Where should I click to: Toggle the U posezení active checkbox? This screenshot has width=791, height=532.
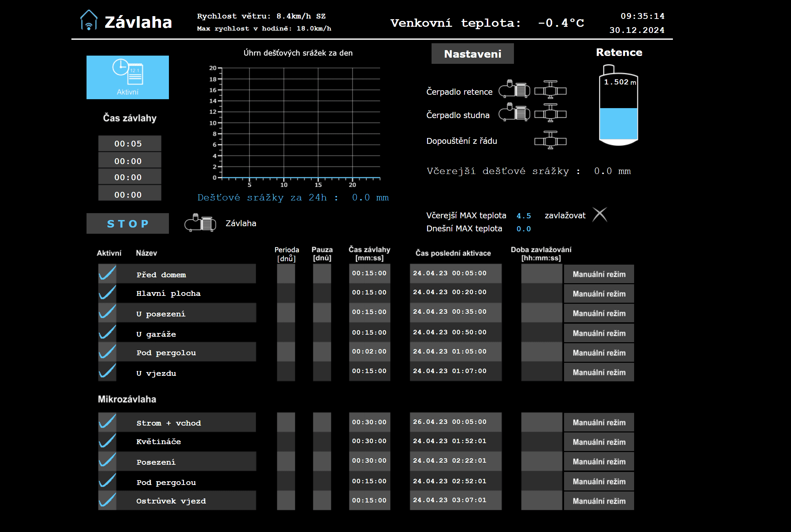tap(107, 312)
